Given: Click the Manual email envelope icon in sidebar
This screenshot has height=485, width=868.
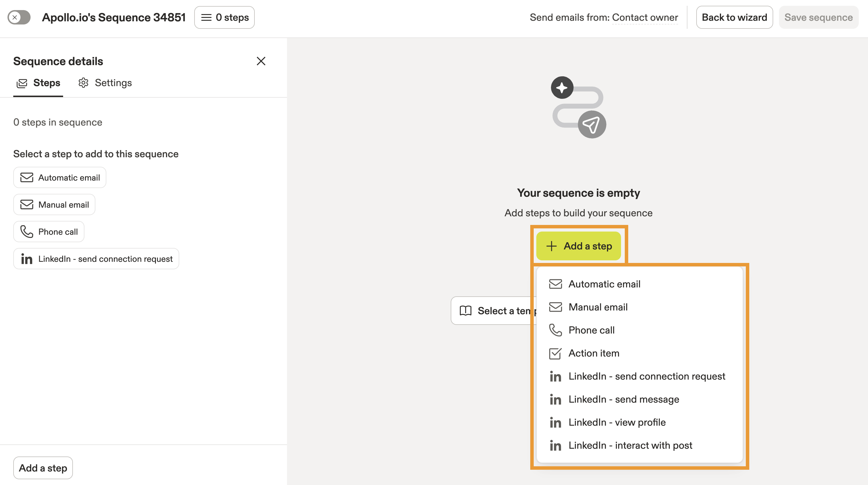Looking at the screenshot, I should [27, 205].
